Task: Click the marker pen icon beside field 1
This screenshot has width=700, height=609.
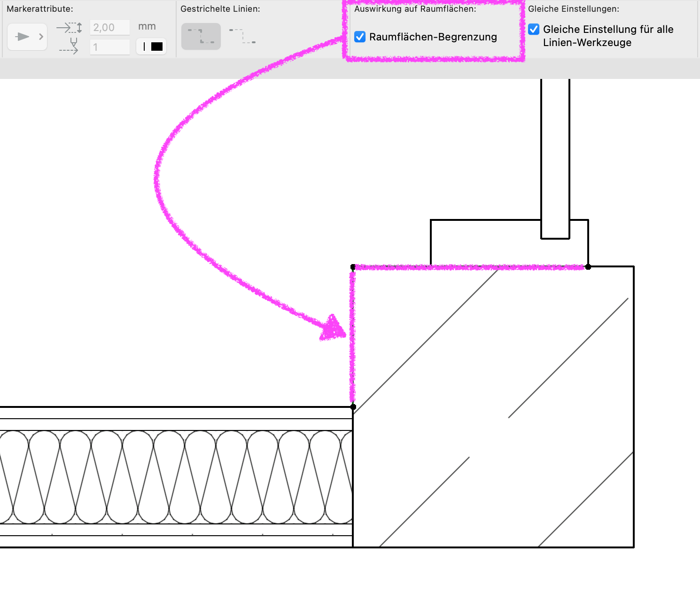Action: 70,46
